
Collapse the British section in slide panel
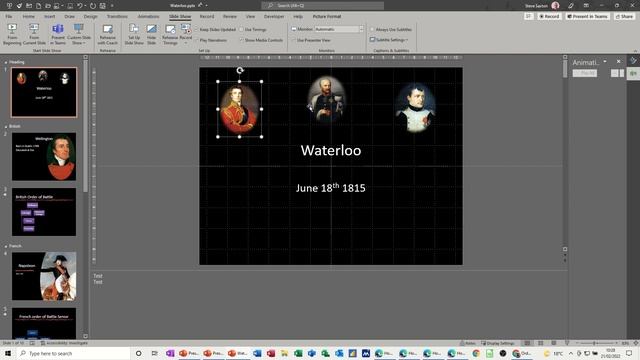(x=6, y=127)
